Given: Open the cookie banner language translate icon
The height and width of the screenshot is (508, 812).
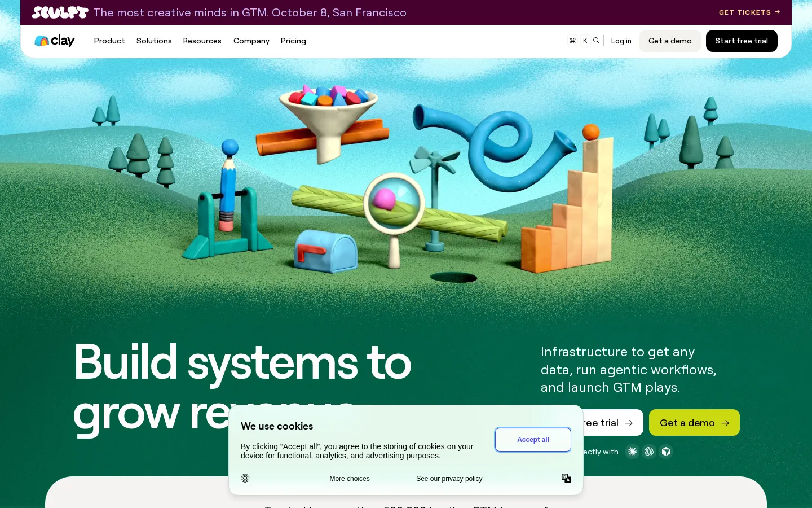Looking at the screenshot, I should coord(567,478).
